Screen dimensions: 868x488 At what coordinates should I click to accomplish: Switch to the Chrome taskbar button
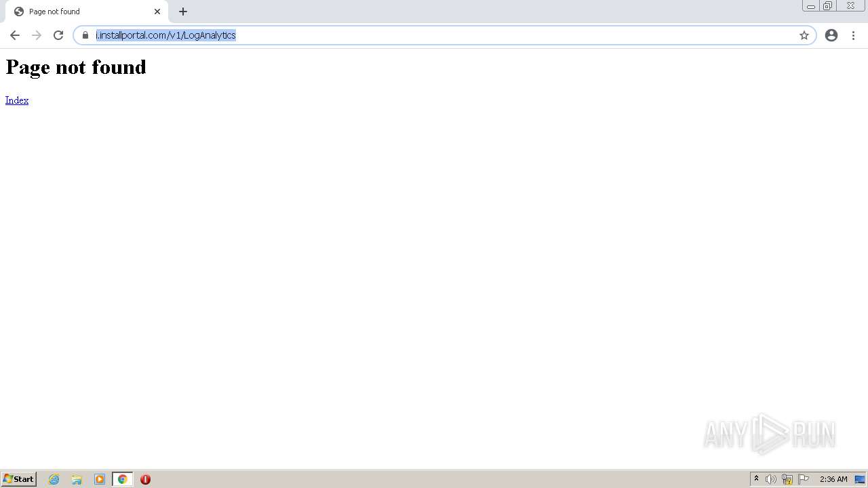coord(123,479)
